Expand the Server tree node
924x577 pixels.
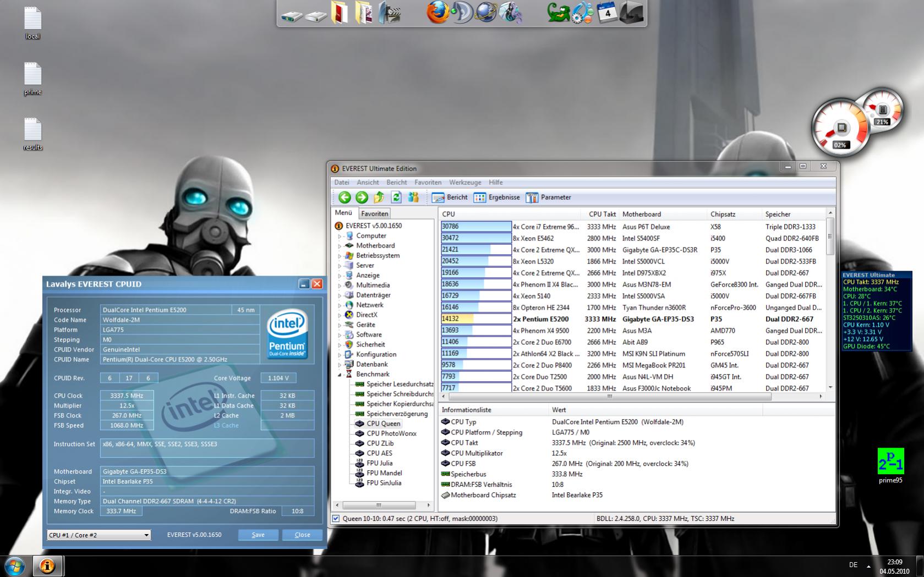[x=340, y=266]
